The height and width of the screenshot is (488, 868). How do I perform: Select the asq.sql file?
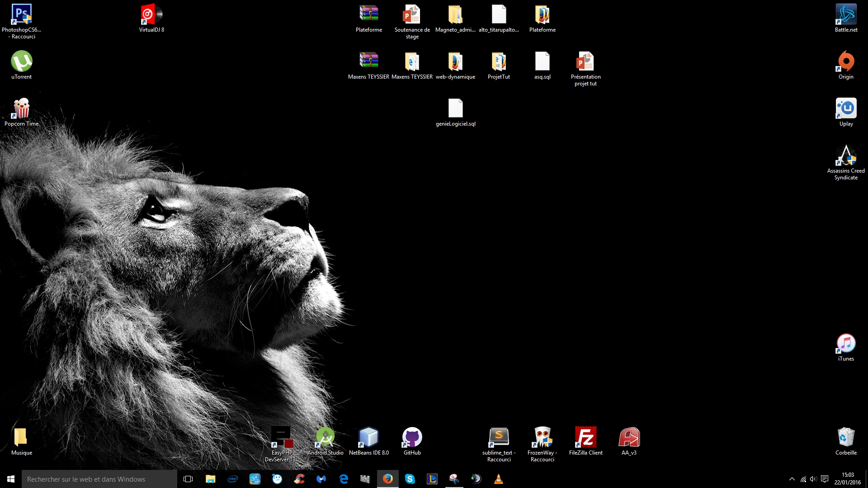tap(542, 66)
